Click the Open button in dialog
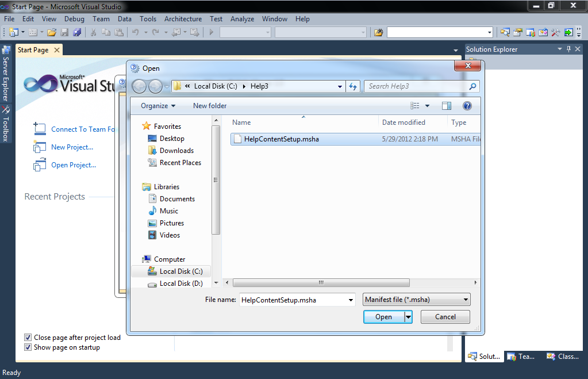 [384, 317]
